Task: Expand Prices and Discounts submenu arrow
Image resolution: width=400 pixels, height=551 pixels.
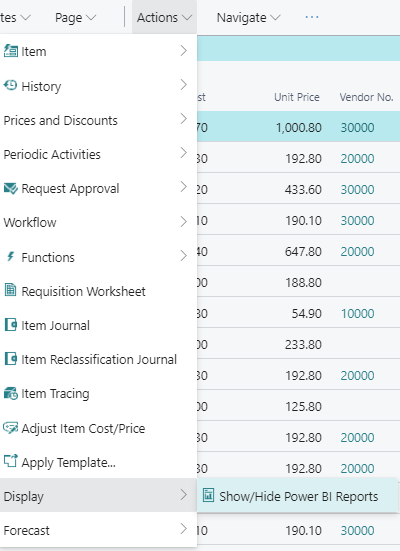Action: [x=183, y=119]
